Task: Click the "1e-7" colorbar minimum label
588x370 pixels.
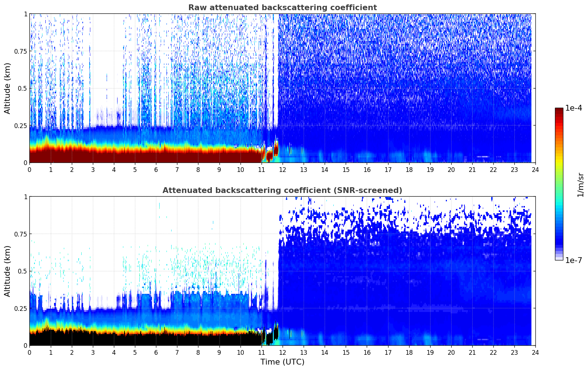Action: point(573,260)
